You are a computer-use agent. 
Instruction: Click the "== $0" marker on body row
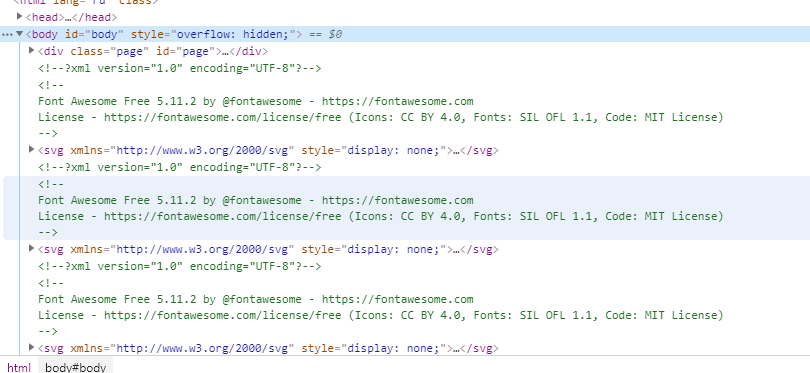[325, 35]
